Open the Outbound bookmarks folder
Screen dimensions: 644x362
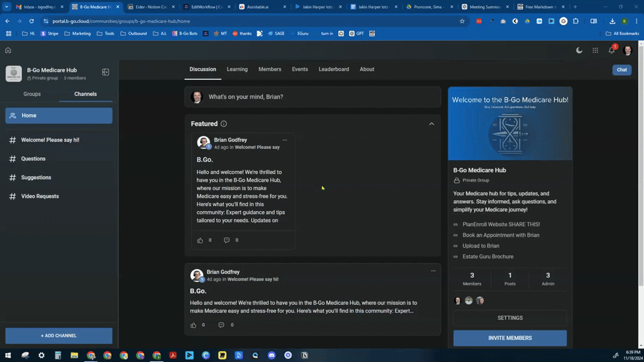[133, 34]
